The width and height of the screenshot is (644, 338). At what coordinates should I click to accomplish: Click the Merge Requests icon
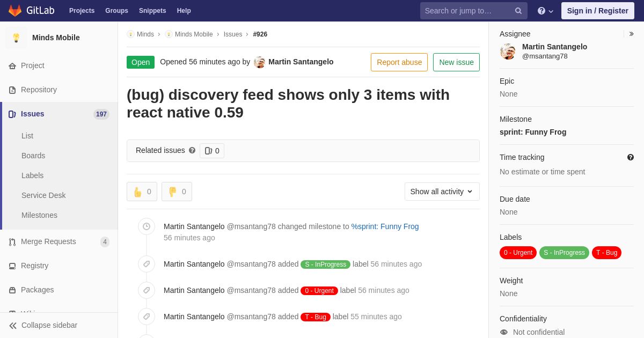12,242
